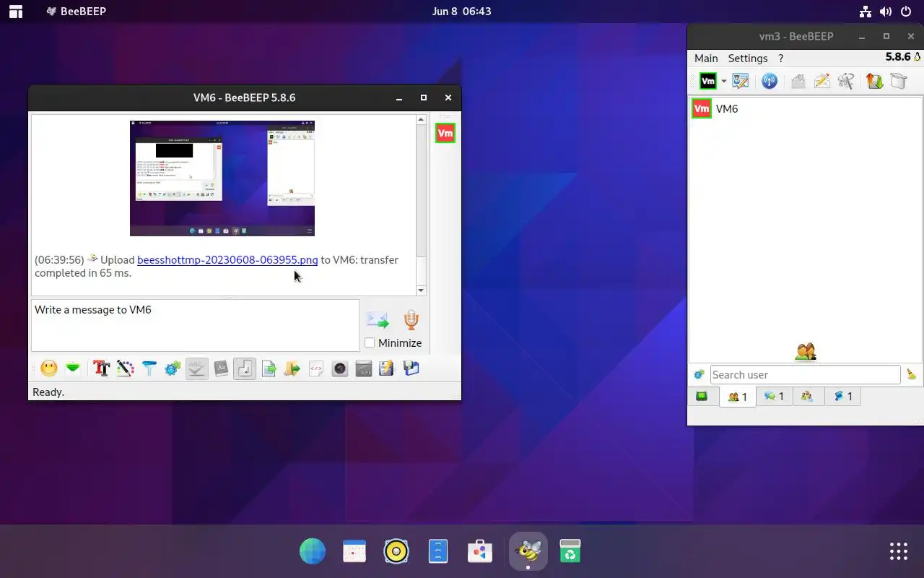Click the blue funnel filter icon
Image resolution: width=924 pixels, height=578 pixels.
pos(149,368)
